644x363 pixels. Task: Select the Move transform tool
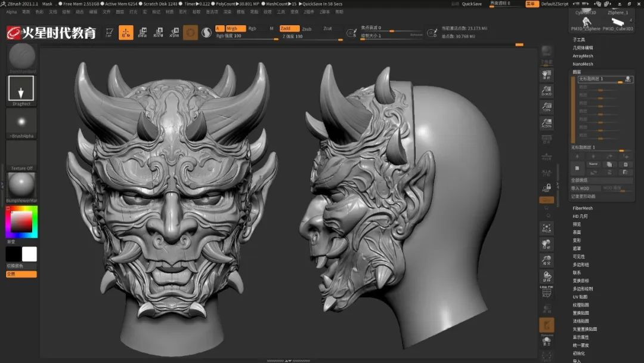pos(143,32)
